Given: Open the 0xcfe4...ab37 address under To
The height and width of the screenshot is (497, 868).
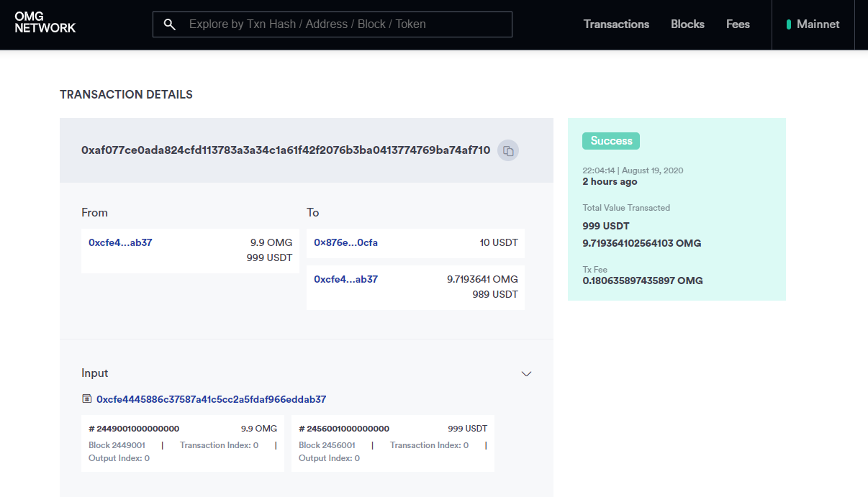Looking at the screenshot, I should click(x=345, y=279).
